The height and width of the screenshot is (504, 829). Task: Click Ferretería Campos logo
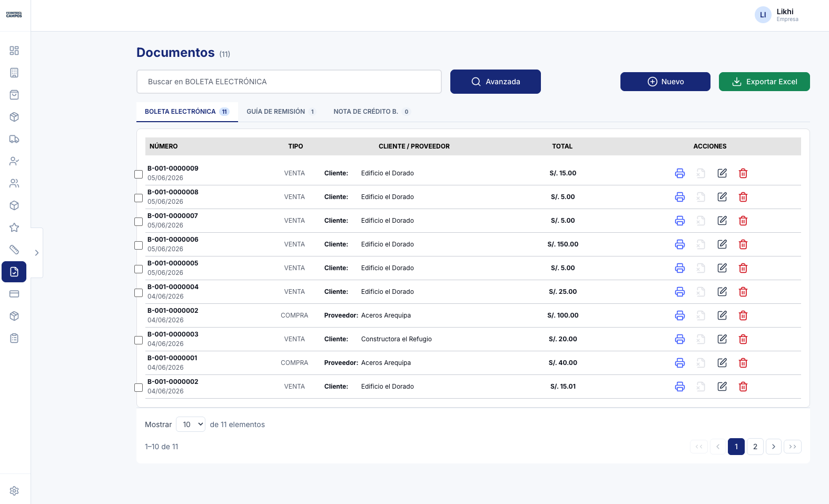tap(14, 15)
